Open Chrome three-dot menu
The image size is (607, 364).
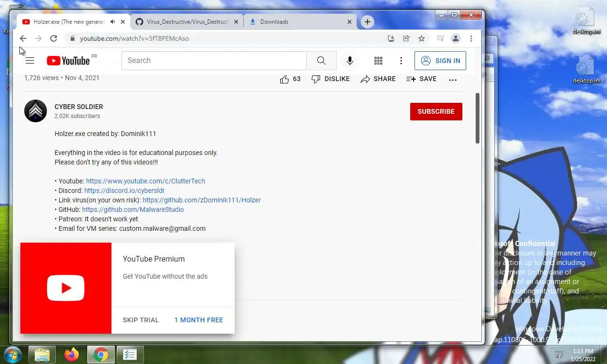pyautogui.click(x=471, y=38)
